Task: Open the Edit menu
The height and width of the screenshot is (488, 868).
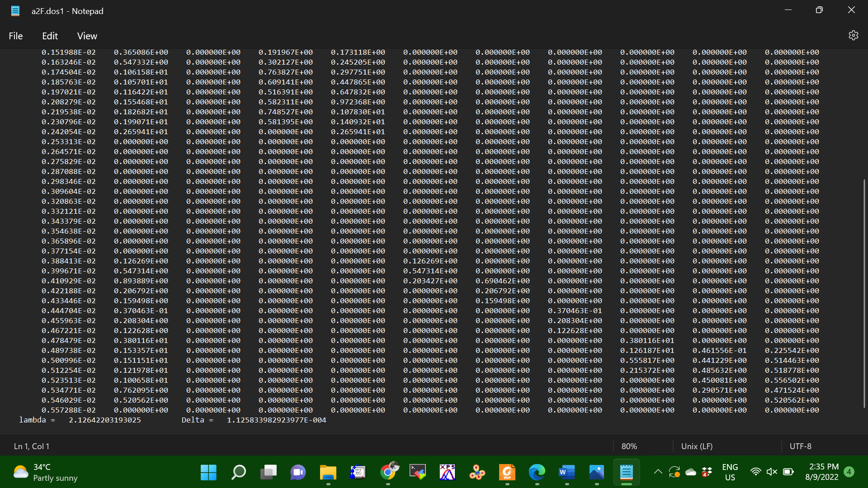Action: tap(50, 36)
